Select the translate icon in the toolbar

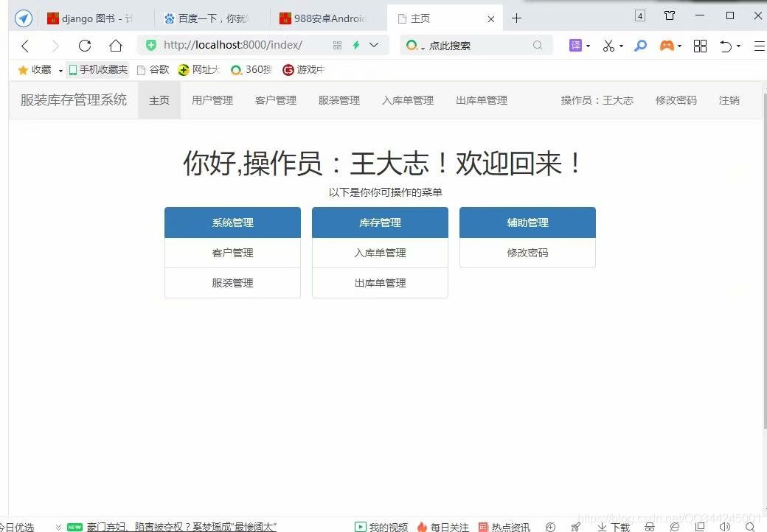pos(575,45)
